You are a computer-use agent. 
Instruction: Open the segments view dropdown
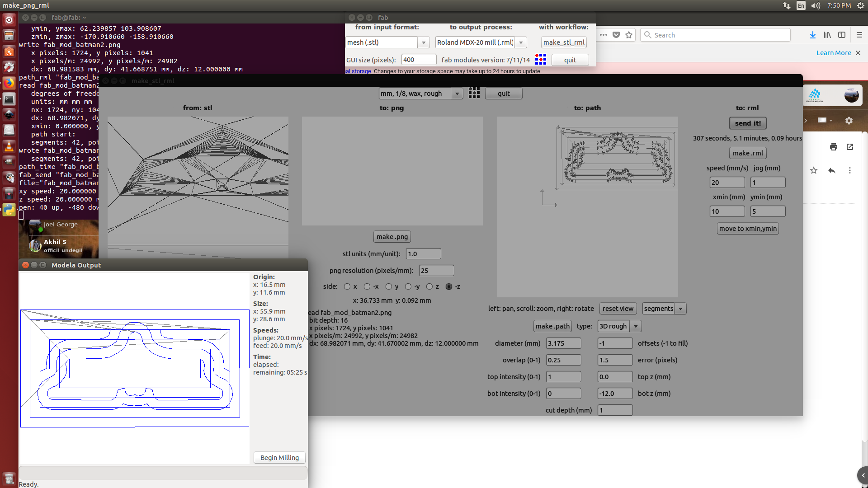tap(680, 309)
